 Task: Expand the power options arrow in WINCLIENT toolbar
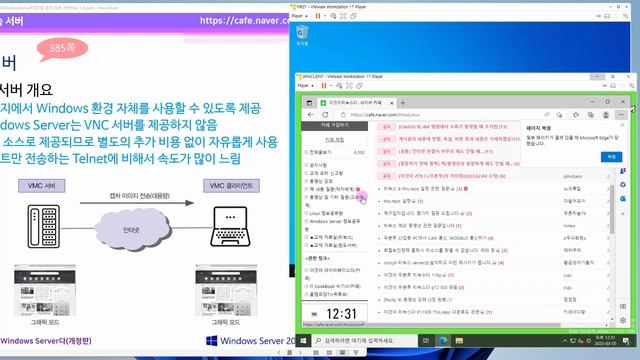[330, 86]
